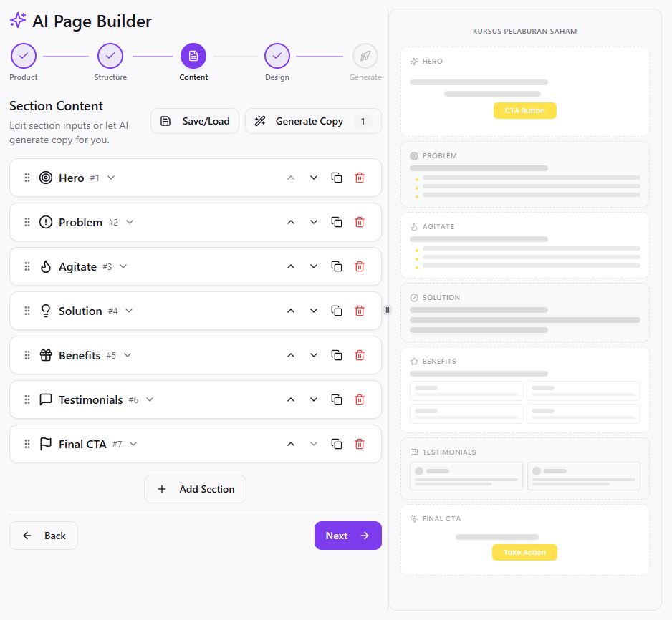This screenshot has height=620, width=672.
Task: Open the Design step
Action: tap(277, 56)
